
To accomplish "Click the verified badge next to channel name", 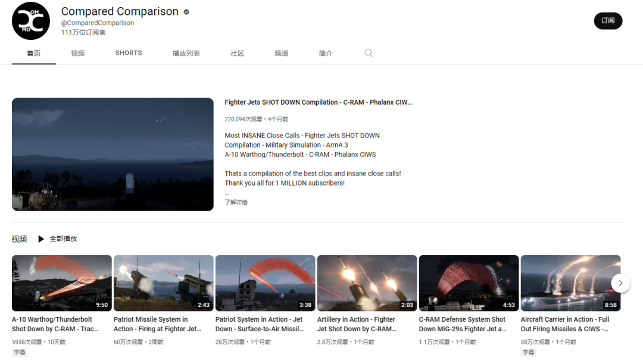I will pyautogui.click(x=186, y=12).
